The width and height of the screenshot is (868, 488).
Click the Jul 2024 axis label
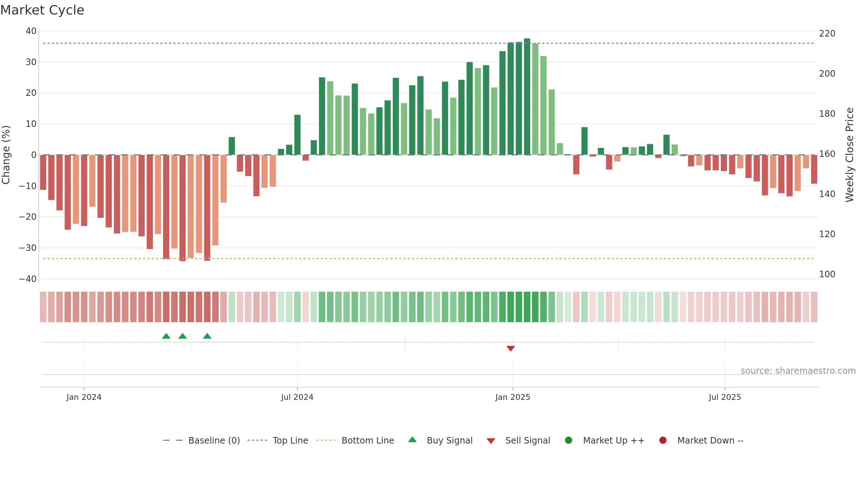click(297, 397)
